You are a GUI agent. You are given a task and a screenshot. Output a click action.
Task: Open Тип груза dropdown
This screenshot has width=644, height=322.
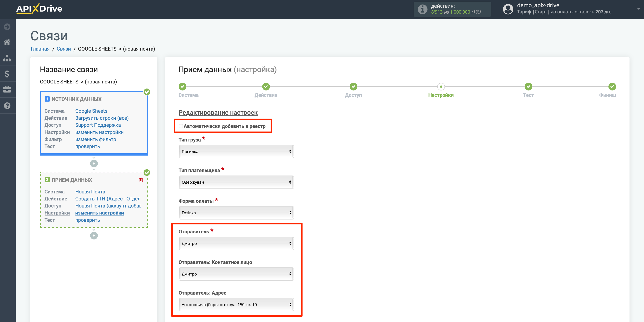click(236, 151)
